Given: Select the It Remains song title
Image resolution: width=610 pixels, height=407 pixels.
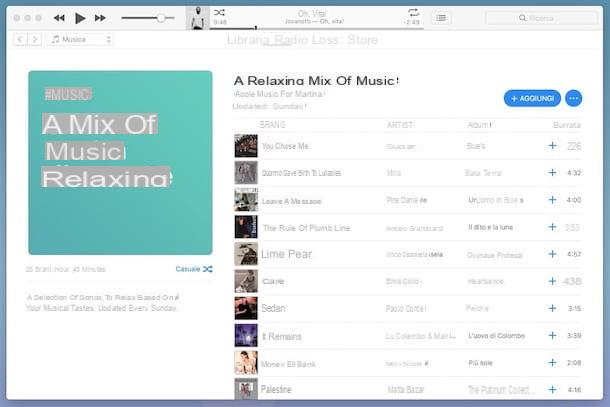Looking at the screenshot, I should pyautogui.click(x=282, y=337).
